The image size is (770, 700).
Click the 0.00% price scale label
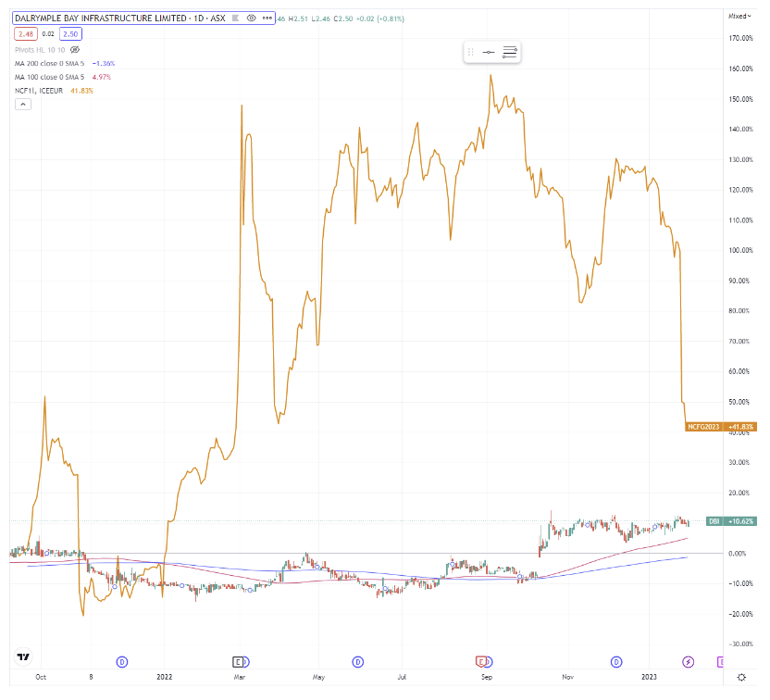738,554
